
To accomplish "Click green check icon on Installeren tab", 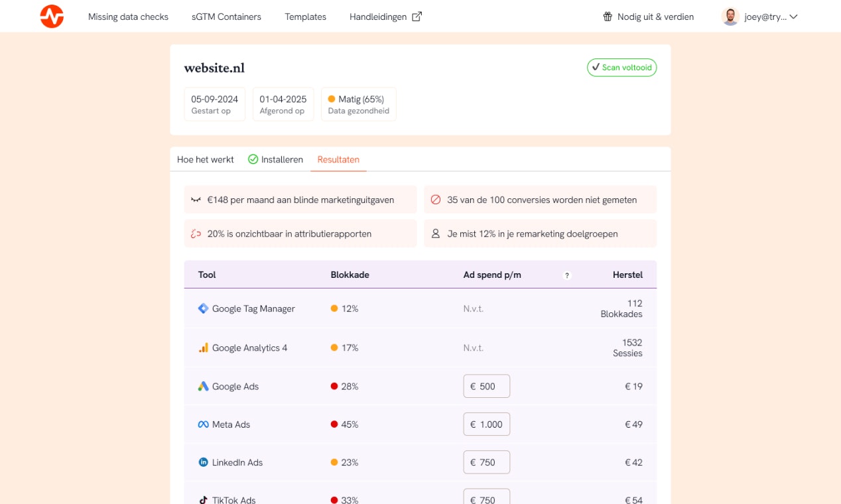I will pos(253,159).
